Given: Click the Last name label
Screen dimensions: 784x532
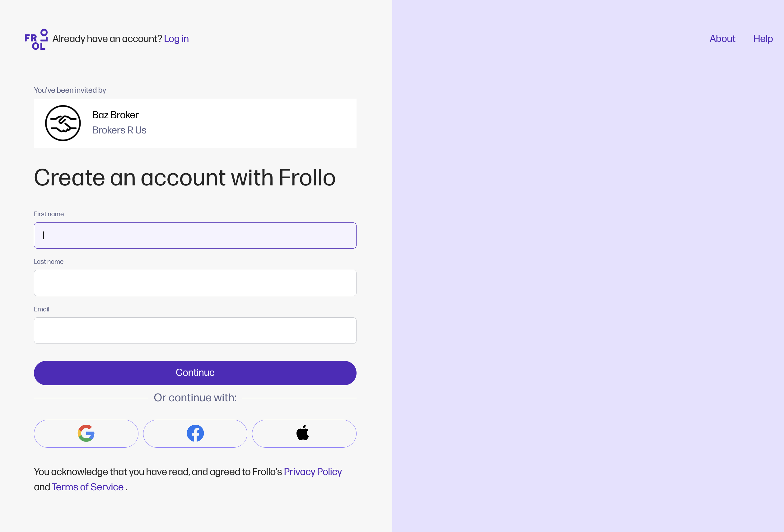Looking at the screenshot, I should click(x=49, y=262).
